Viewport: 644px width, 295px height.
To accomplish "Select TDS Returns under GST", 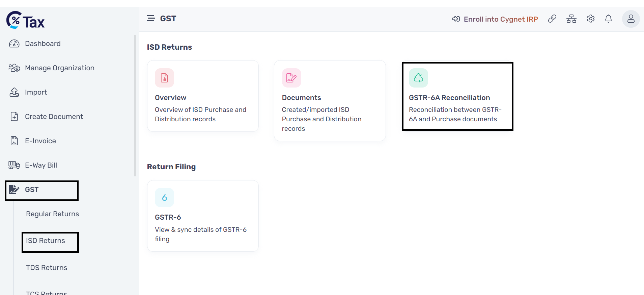I will 47,268.
